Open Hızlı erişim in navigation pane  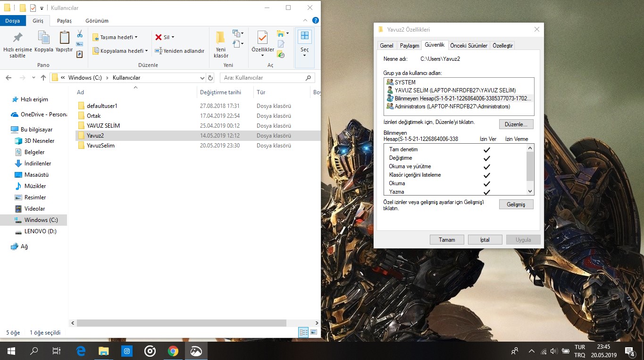pyautogui.click(x=34, y=99)
